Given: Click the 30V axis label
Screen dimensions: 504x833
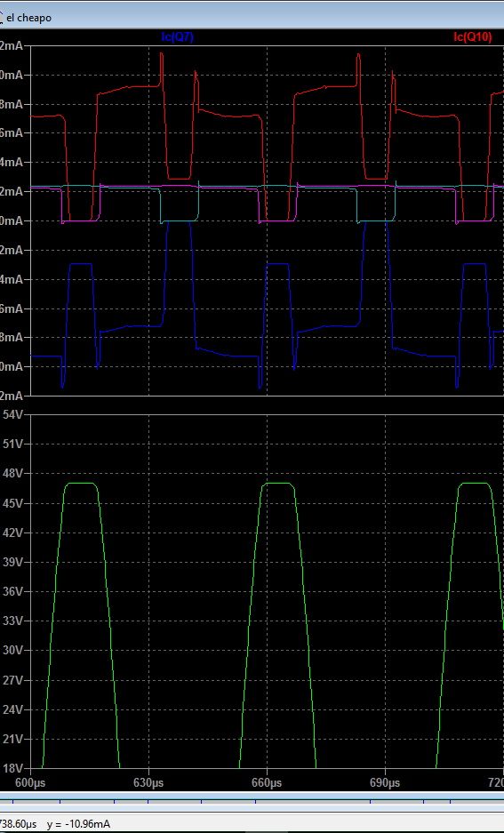Looking at the screenshot, I should (12, 650).
